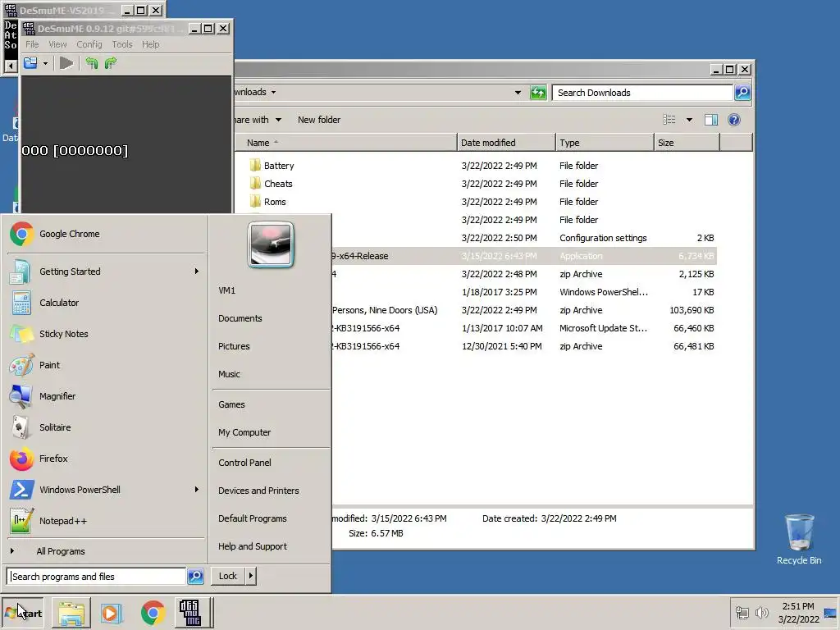840x630 pixels.
Task: Expand the Getting Started submenu arrow
Action: (x=197, y=272)
